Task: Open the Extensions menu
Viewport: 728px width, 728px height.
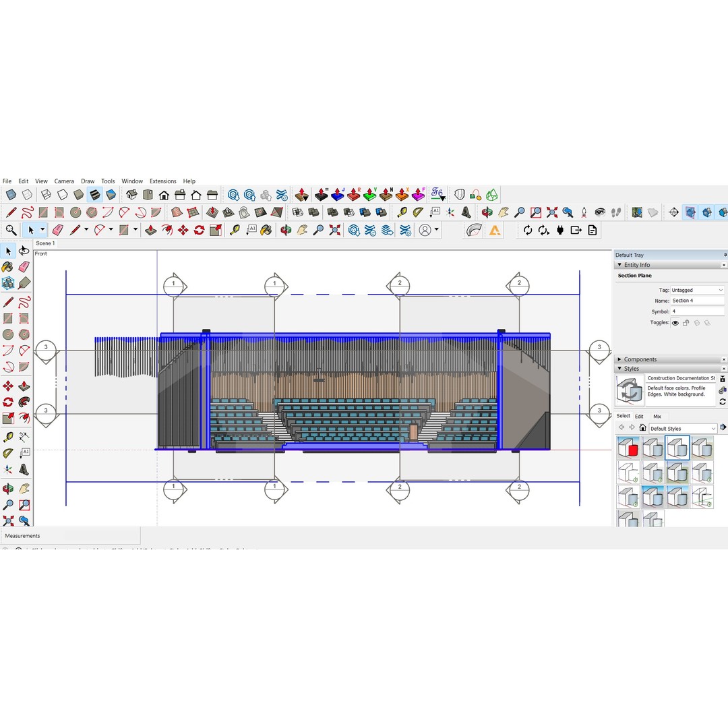Action: 162,181
